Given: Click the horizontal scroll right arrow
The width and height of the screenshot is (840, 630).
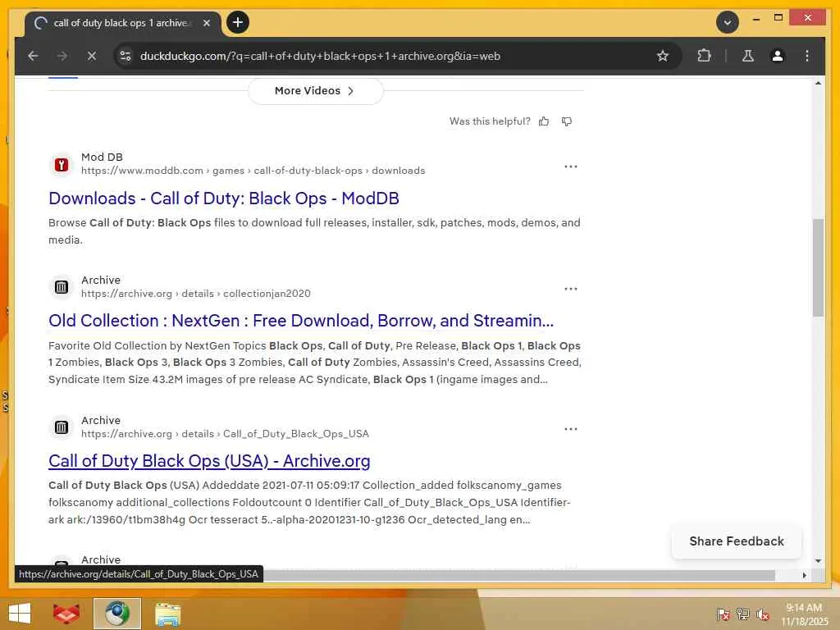Looking at the screenshot, I should [x=804, y=575].
